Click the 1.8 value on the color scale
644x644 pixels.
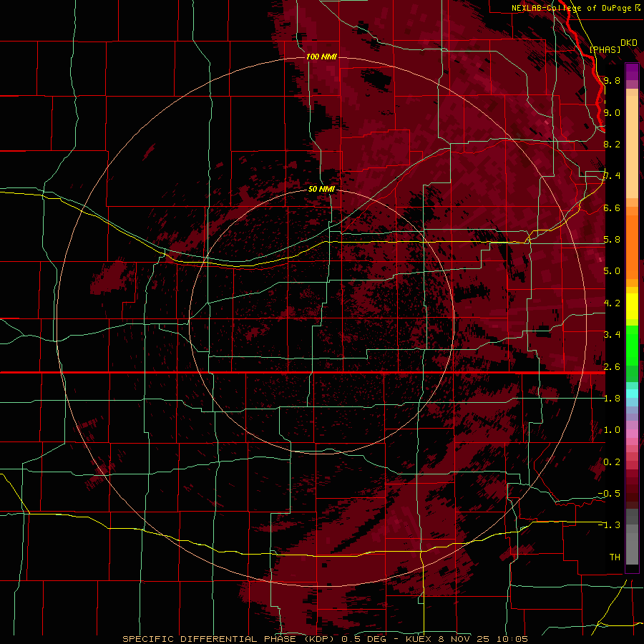click(612, 398)
